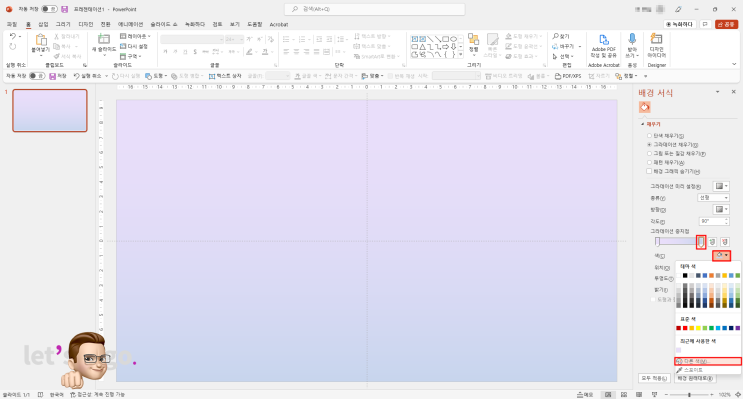Viewport: 743px width, 399px height.
Task: Open Select (선택) dropdown in Editing group
Action: 563,56
